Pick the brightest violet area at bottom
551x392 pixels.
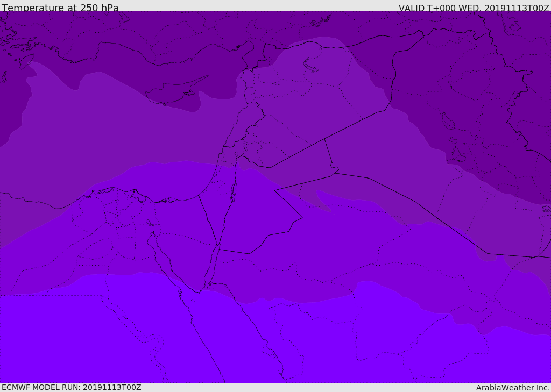coord(81,339)
